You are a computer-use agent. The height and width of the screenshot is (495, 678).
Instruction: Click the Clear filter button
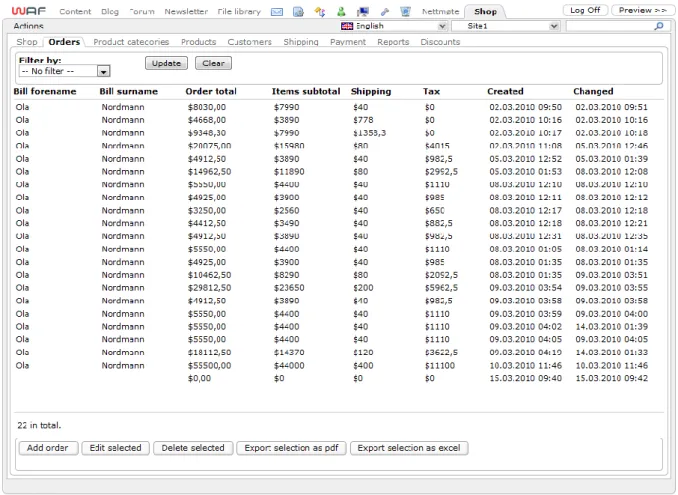click(x=214, y=63)
